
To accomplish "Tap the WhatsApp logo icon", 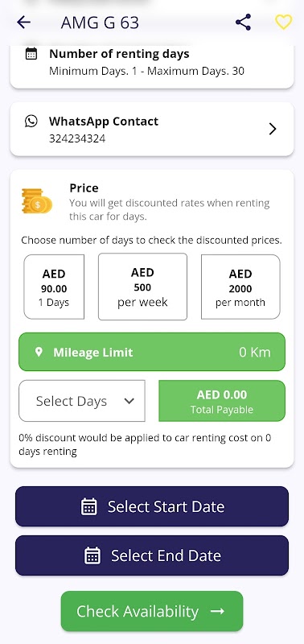I will pos(31,122).
